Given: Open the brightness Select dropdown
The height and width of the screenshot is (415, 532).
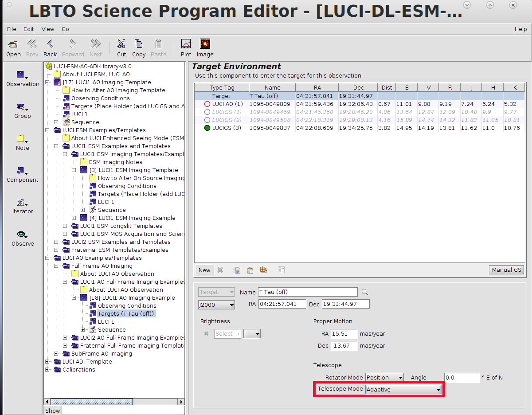Looking at the screenshot, I should [227, 333].
